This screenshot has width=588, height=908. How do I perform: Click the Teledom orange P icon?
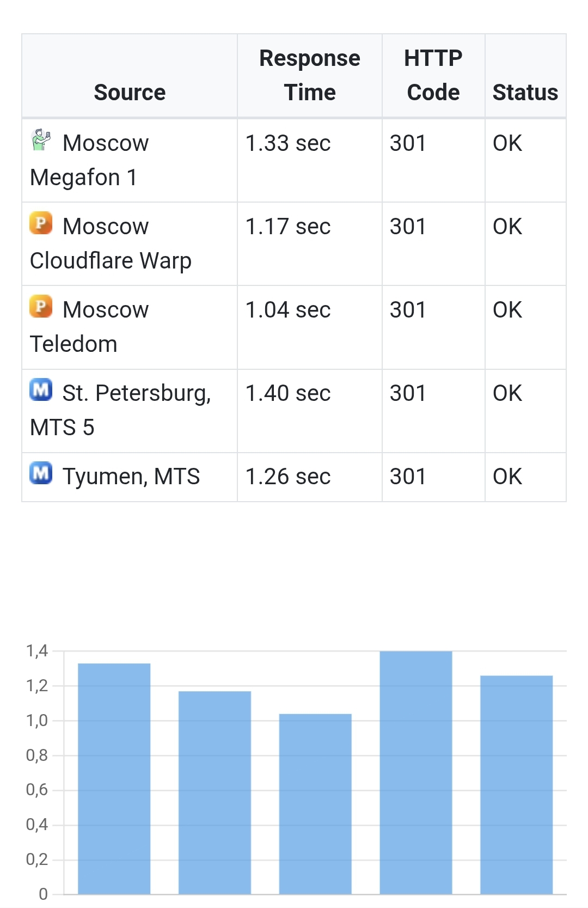41,307
